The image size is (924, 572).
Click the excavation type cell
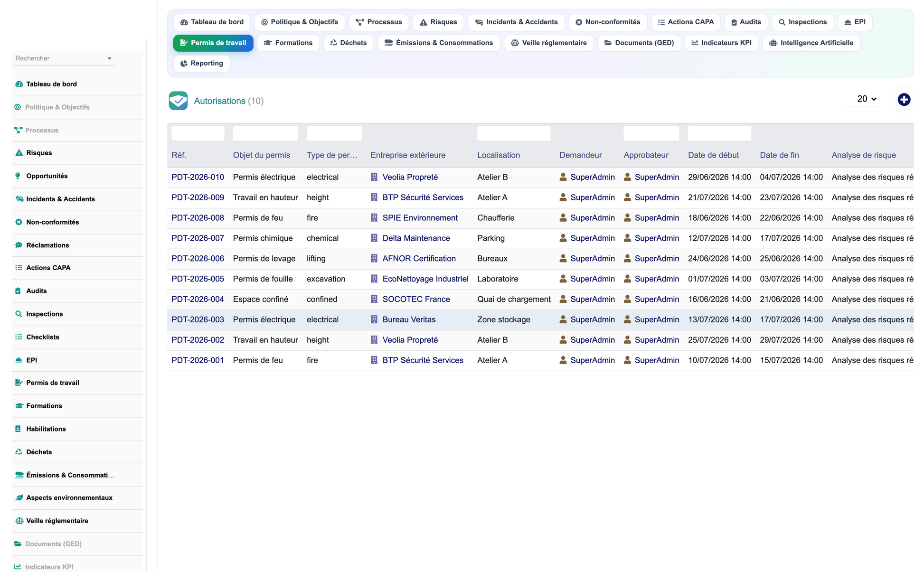pyautogui.click(x=326, y=279)
